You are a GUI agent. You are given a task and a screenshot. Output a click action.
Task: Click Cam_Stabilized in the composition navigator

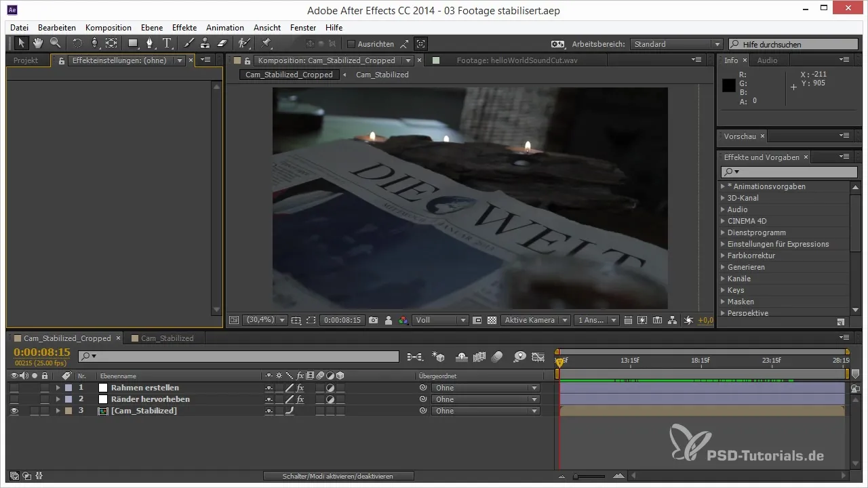point(382,75)
